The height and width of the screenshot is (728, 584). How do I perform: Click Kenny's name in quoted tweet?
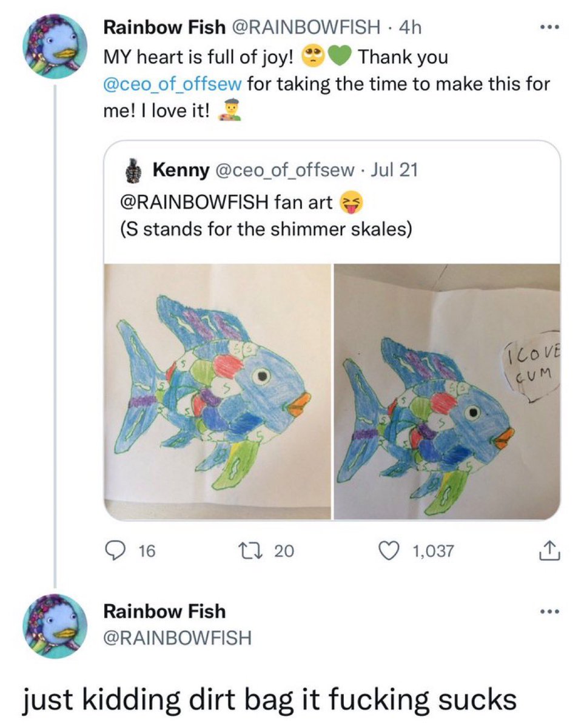[180, 171]
